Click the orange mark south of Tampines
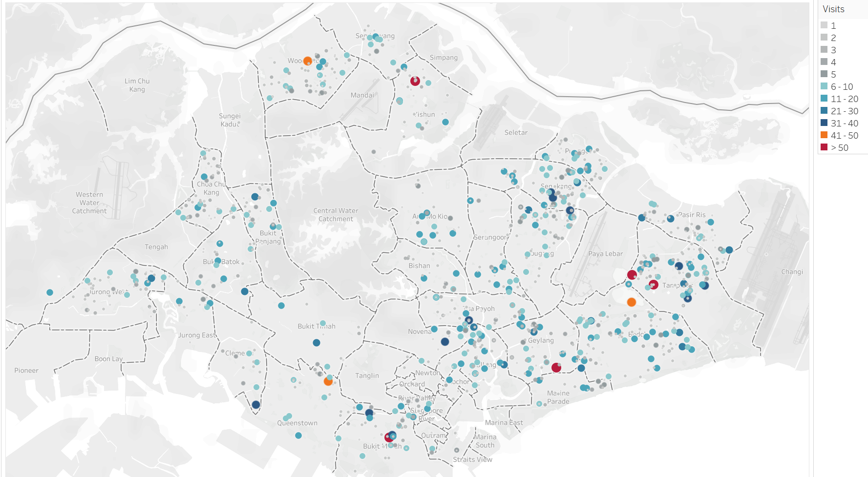The height and width of the screenshot is (477, 868). 632,302
